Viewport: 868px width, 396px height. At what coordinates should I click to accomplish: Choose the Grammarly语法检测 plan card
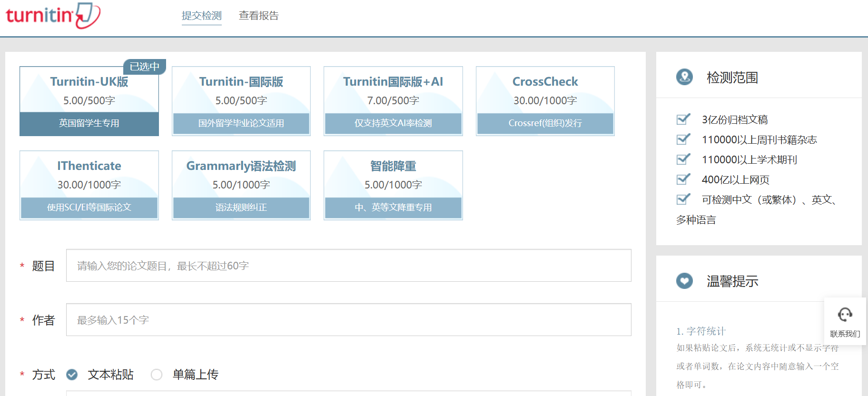[241, 185]
